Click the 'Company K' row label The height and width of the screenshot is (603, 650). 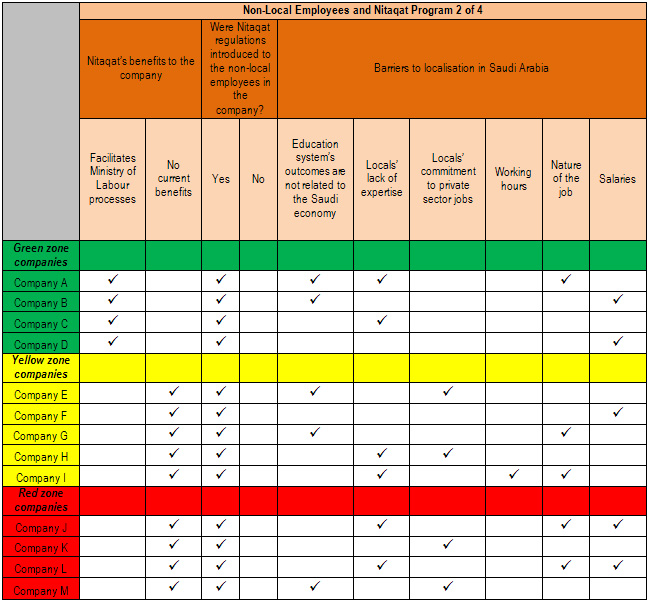point(41,548)
